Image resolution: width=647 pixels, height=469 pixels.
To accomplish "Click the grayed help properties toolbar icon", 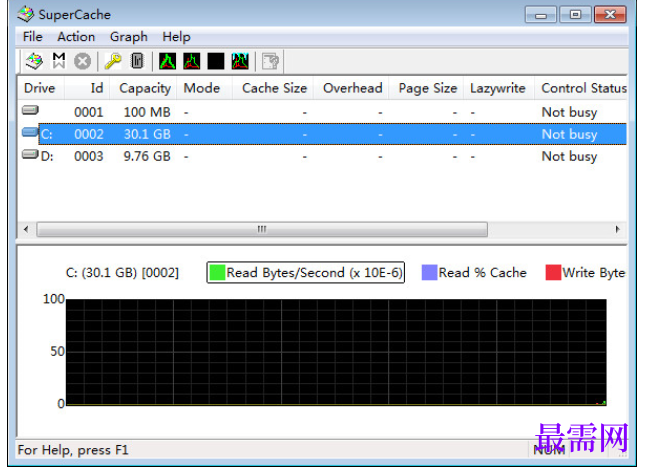I will pos(271,61).
